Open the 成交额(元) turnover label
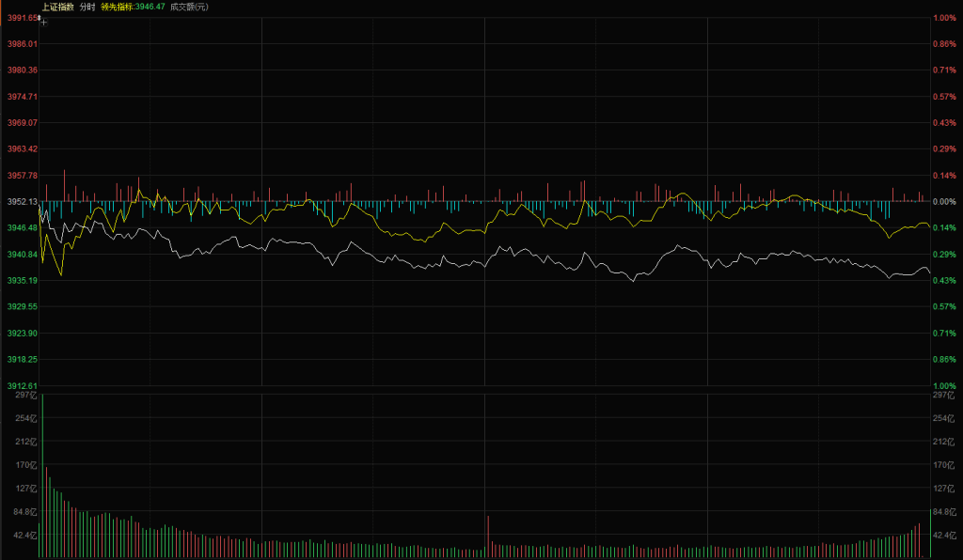 pyautogui.click(x=189, y=7)
